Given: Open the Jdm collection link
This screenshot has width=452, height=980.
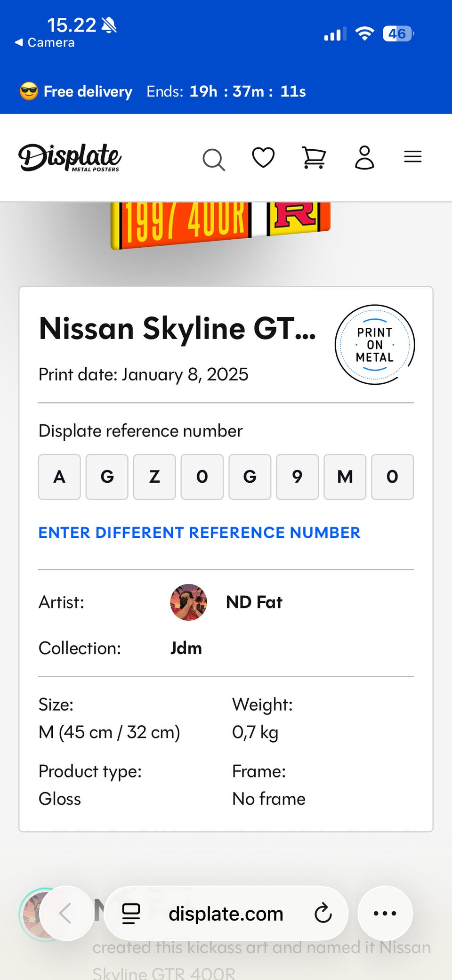Looking at the screenshot, I should (186, 648).
